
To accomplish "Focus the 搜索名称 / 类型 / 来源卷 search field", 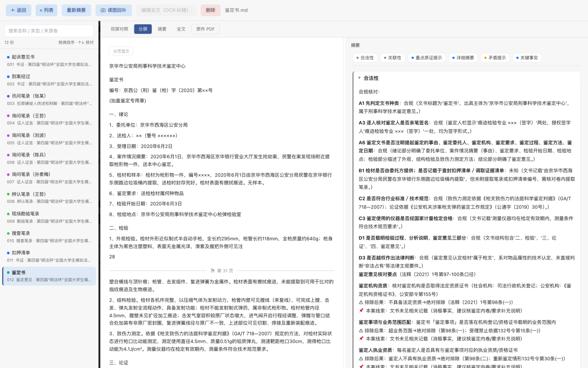I will click(x=49, y=31).
